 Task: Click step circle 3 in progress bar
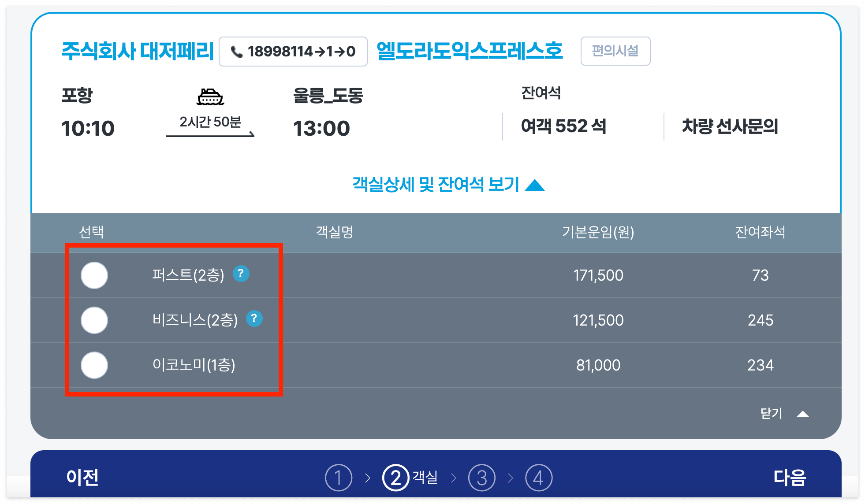(x=482, y=477)
